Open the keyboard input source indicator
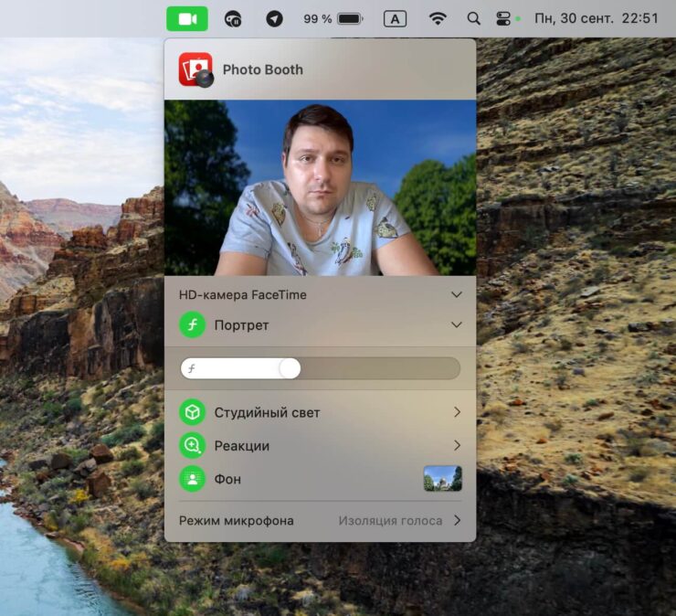Image resolution: width=676 pixels, height=616 pixels. pos(395,18)
